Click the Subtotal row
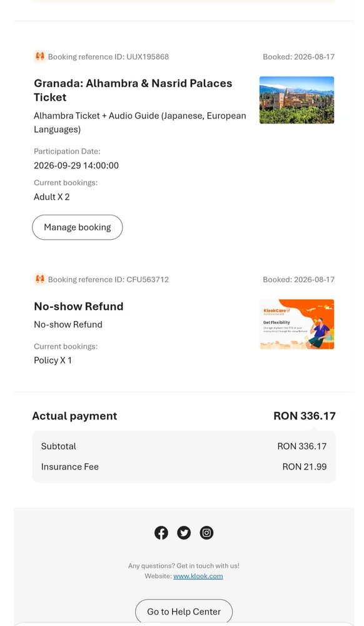Screen dimensions: 364x626 184,446
